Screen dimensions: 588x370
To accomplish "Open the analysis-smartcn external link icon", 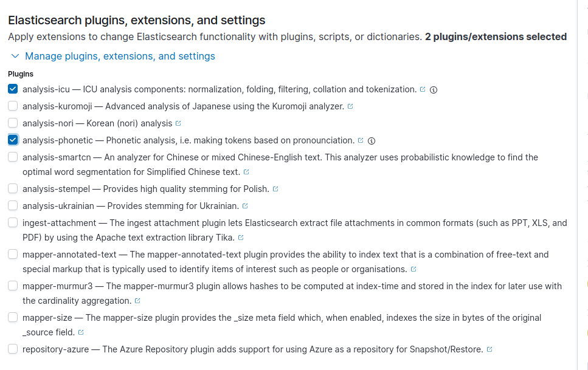I will (x=246, y=171).
